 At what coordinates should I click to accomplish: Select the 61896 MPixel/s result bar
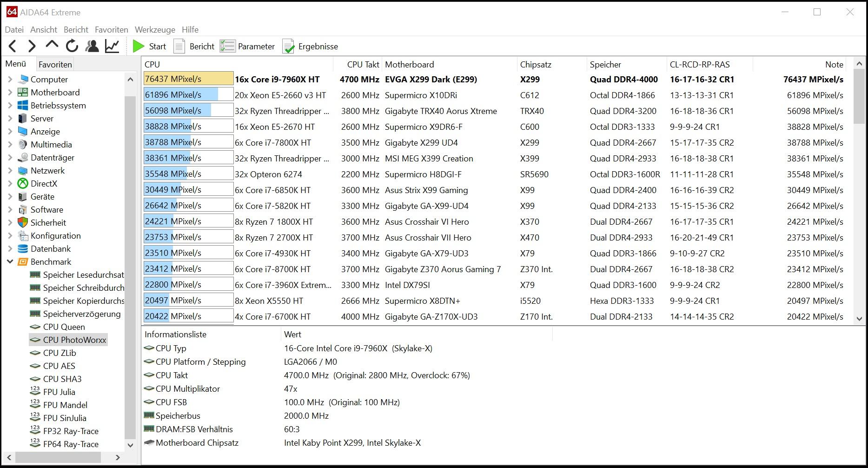188,95
